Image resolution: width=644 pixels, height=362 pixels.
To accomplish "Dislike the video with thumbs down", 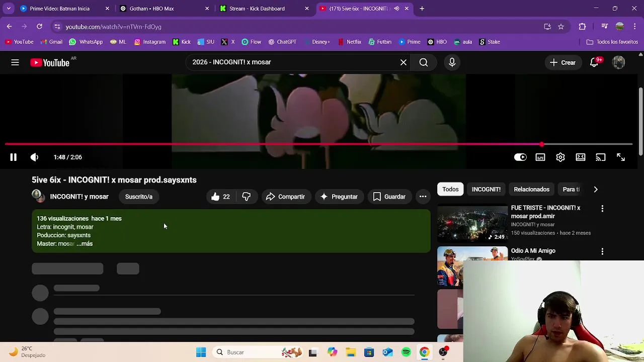I will 246,197.
